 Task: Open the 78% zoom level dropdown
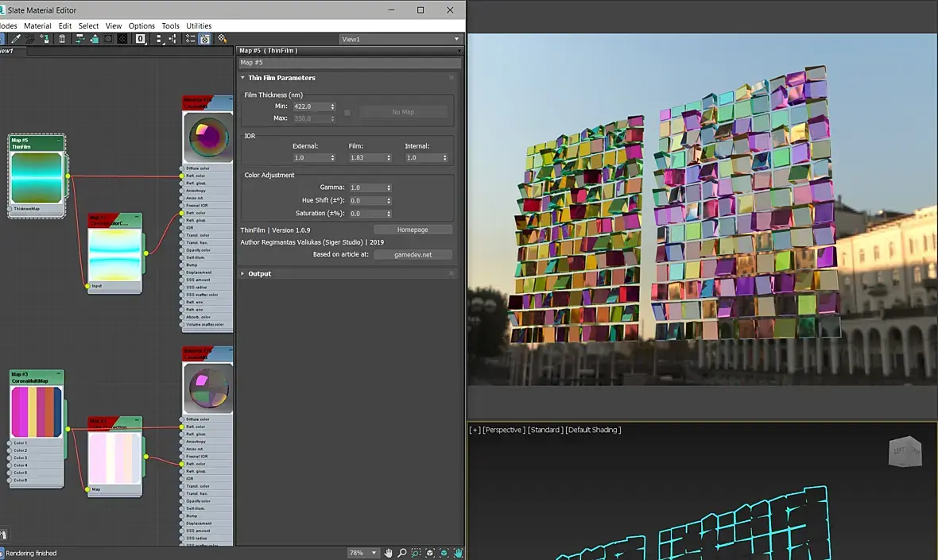(x=374, y=553)
